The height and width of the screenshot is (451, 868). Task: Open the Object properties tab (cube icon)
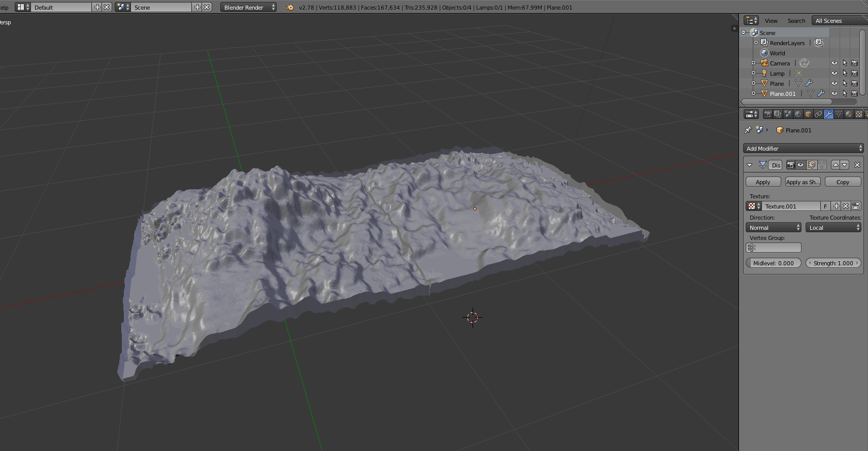tap(808, 114)
